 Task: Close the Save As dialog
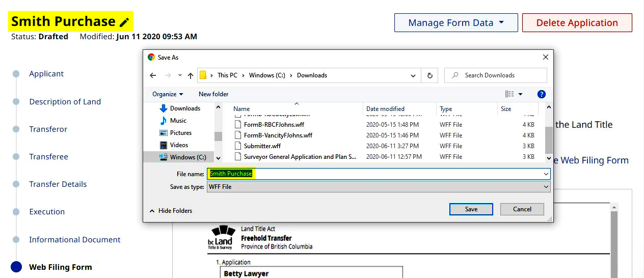click(546, 58)
